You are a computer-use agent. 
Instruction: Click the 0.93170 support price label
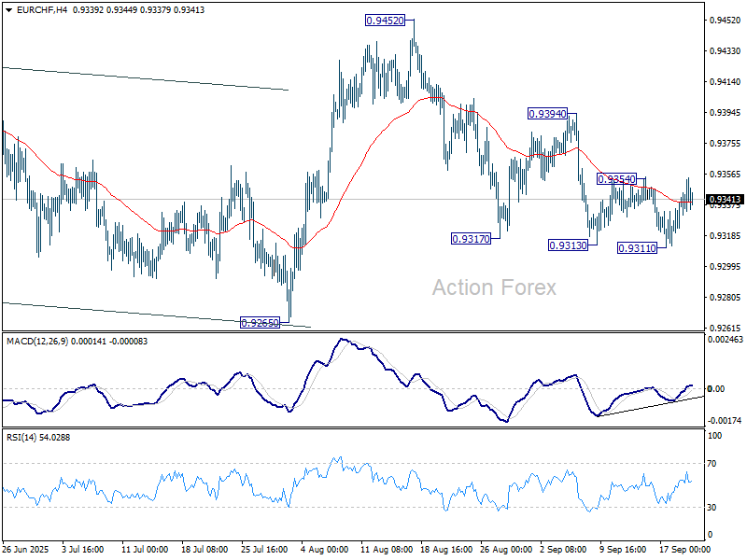(471, 239)
